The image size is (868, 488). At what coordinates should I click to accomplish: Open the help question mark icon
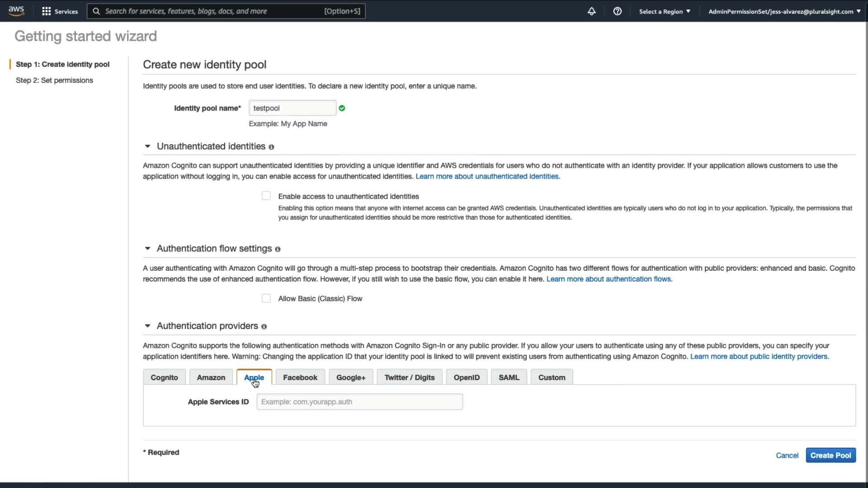tap(617, 11)
